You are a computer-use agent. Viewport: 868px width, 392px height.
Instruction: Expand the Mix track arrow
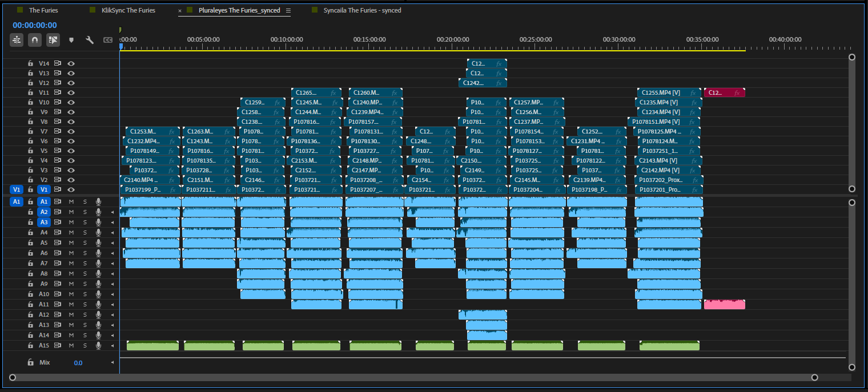(x=112, y=362)
